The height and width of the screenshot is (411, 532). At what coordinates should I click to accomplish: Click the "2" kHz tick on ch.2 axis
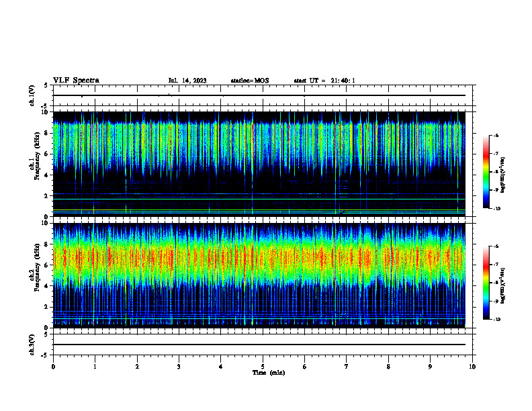[x=47, y=307]
